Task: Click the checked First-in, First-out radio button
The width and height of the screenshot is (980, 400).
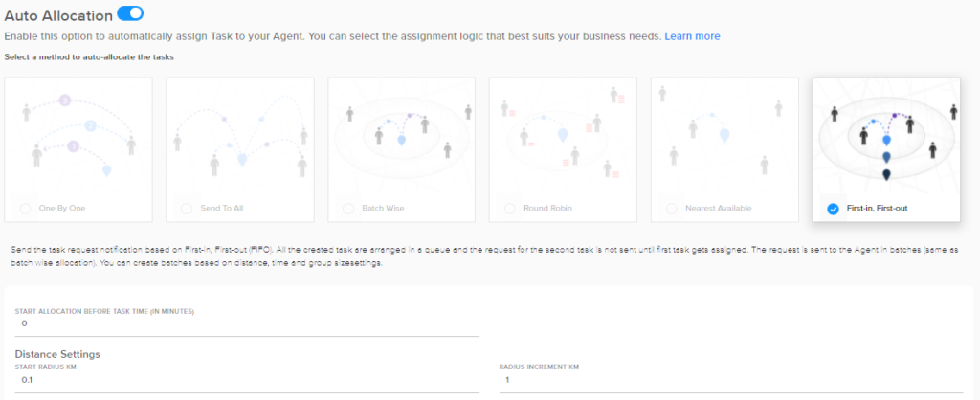Action: [x=833, y=209]
